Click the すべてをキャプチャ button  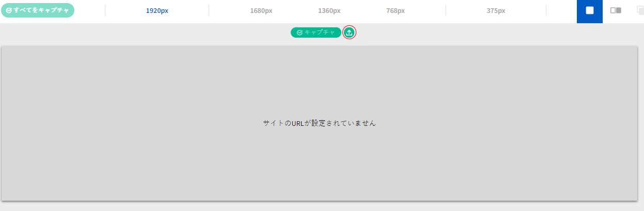pyautogui.click(x=38, y=10)
